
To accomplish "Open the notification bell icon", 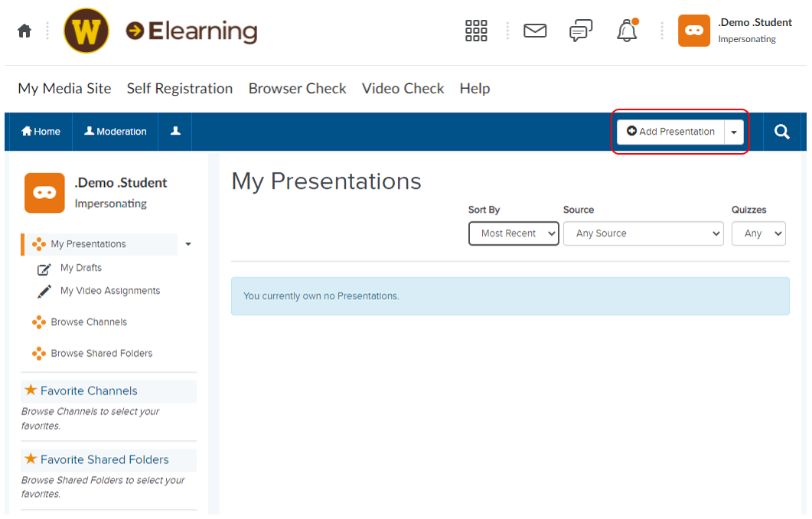I will tap(626, 31).
